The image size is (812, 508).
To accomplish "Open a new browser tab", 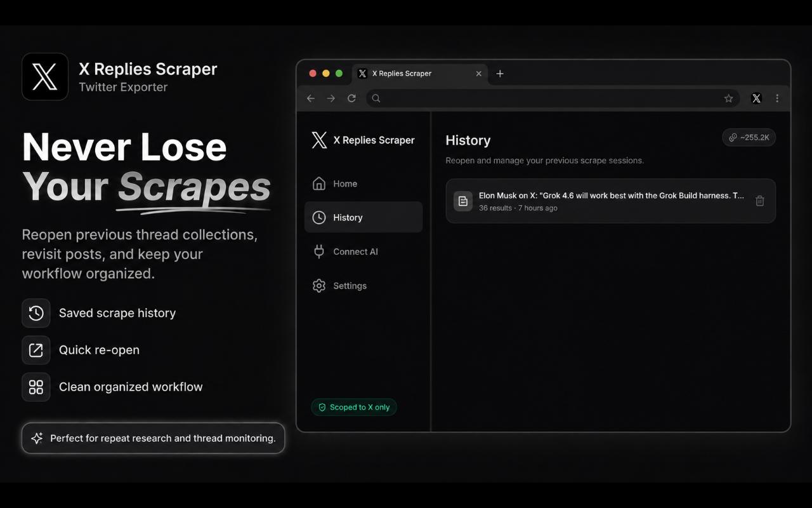I will coord(500,74).
